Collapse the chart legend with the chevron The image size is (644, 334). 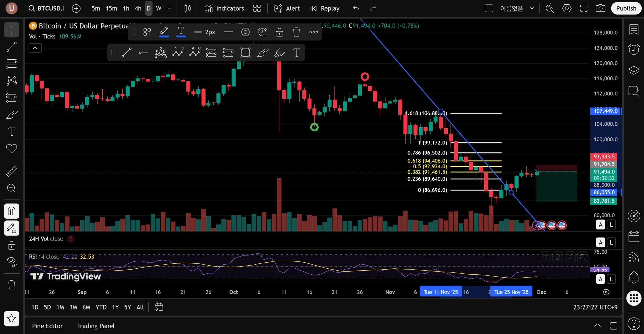(x=35, y=48)
